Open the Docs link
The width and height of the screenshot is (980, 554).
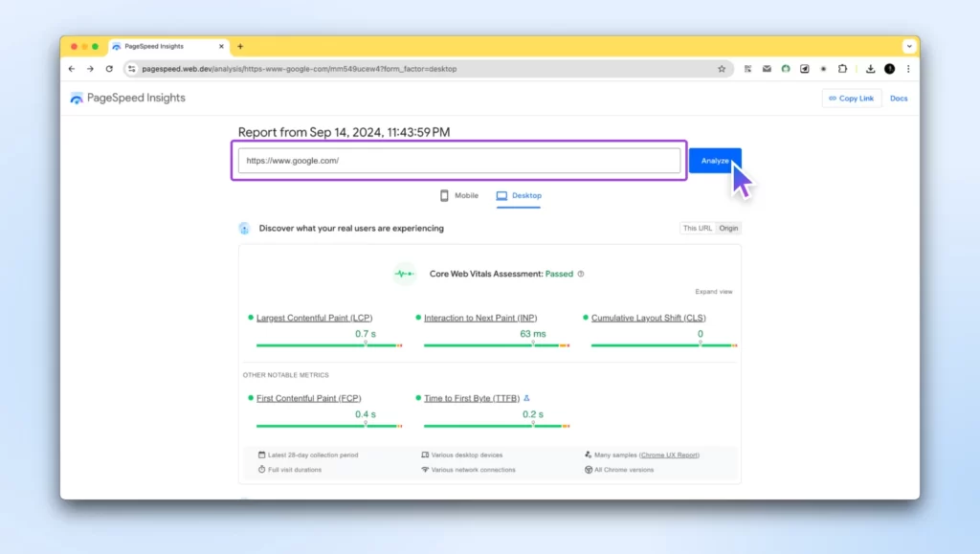[899, 98]
